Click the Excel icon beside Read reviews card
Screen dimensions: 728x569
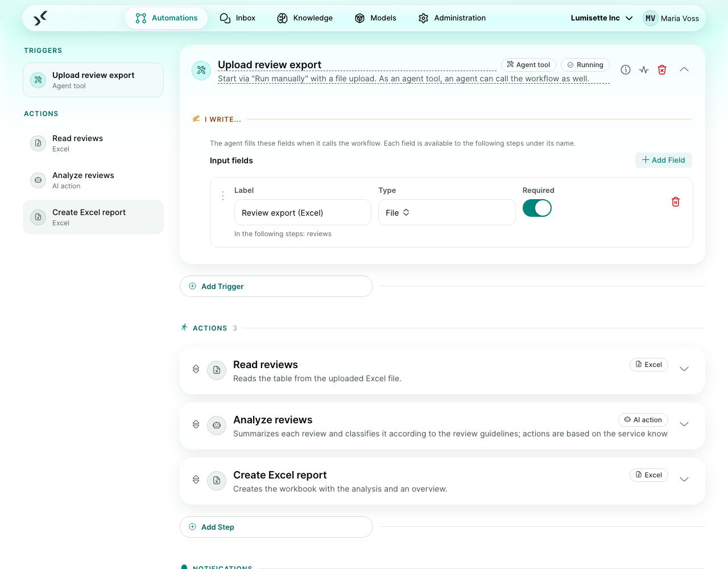click(x=217, y=370)
